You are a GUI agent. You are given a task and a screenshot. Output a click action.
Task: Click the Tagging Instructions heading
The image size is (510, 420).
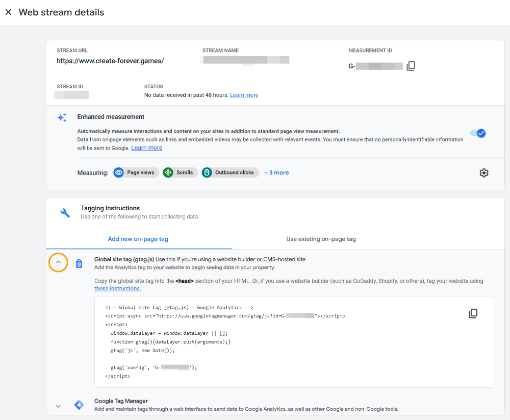(x=110, y=208)
